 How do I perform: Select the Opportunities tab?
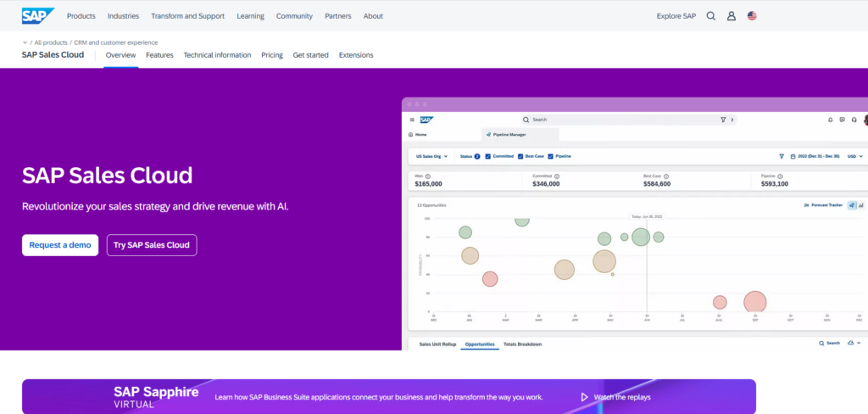pos(480,344)
